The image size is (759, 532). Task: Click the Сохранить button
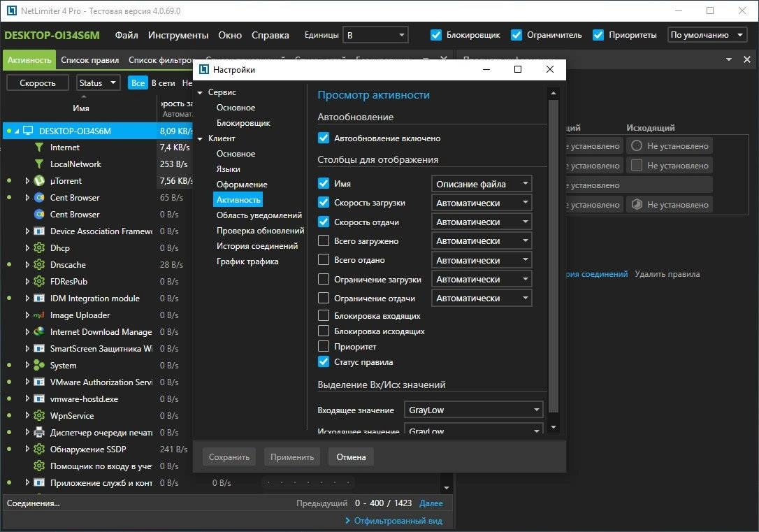point(229,457)
